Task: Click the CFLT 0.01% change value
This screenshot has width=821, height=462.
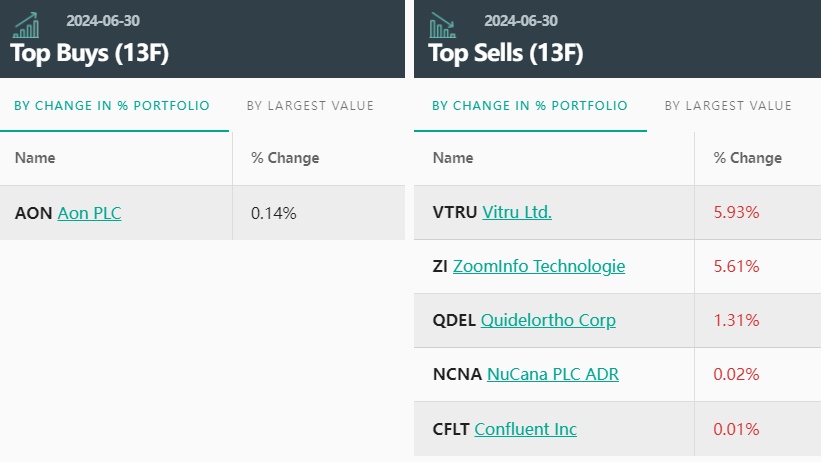Action: point(736,429)
